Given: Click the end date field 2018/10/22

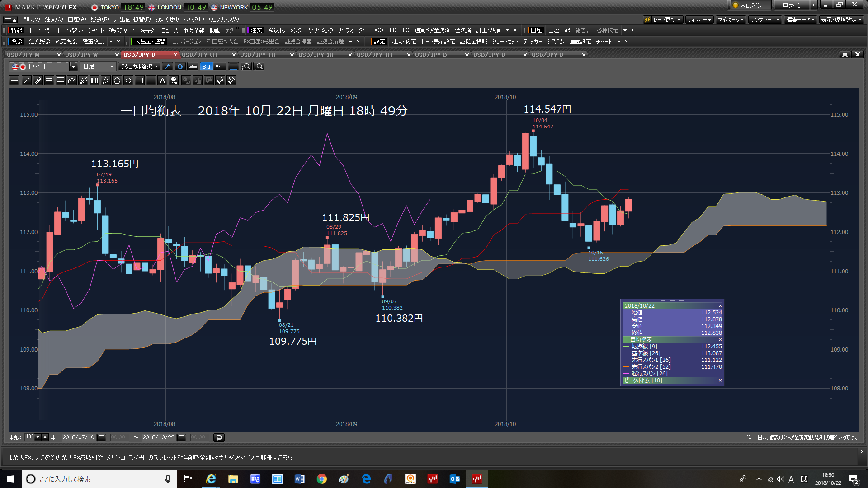Looking at the screenshot, I should tap(159, 437).
